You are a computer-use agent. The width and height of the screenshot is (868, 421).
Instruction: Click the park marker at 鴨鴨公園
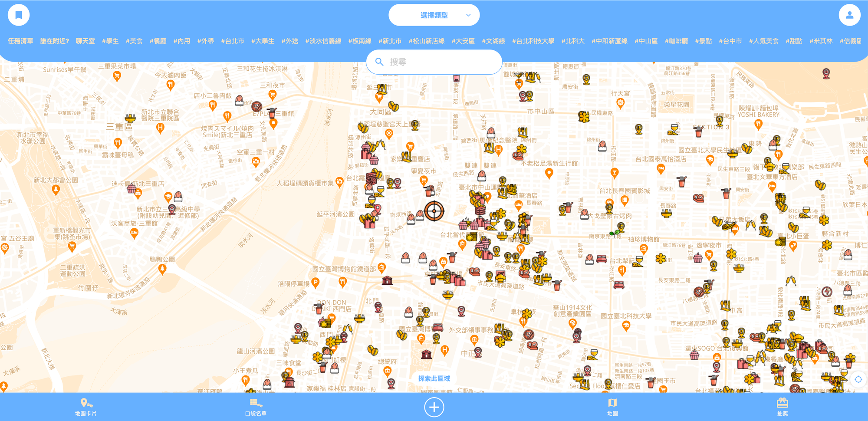162,270
